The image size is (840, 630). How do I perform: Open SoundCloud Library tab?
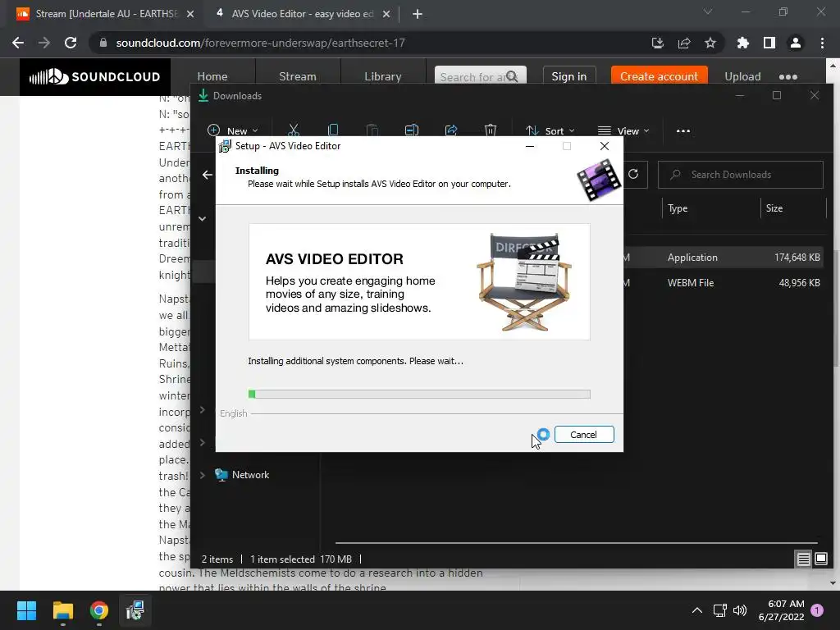point(382,76)
